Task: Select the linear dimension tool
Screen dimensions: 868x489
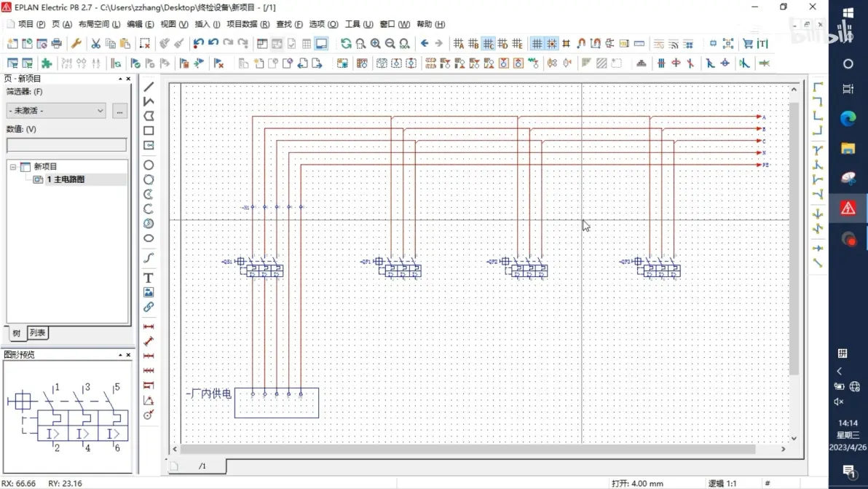Action: coord(149,326)
